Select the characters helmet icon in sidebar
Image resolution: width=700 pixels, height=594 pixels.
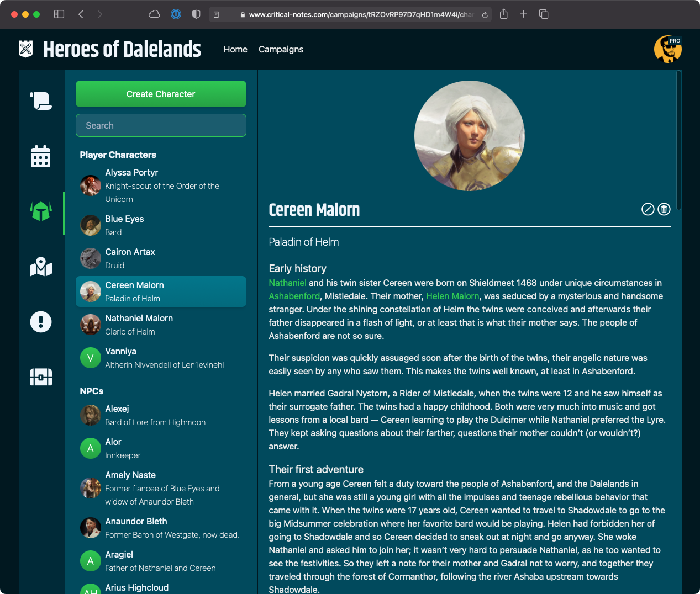click(x=41, y=211)
